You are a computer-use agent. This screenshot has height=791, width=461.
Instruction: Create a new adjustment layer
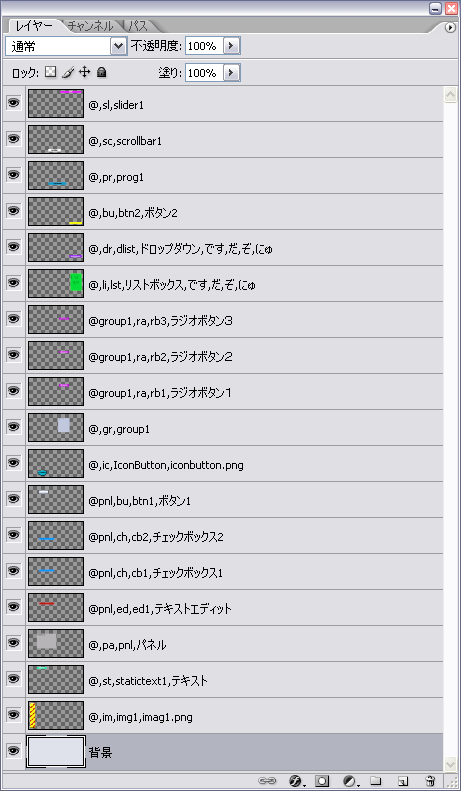click(350, 780)
